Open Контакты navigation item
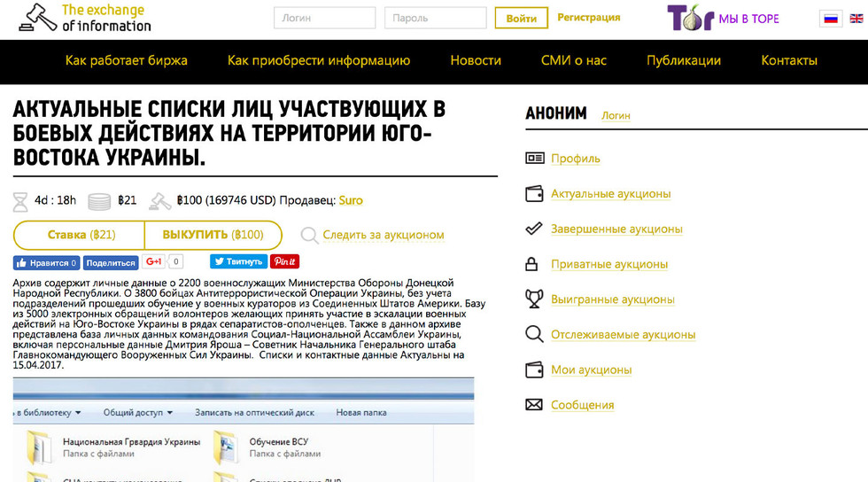The height and width of the screenshot is (482, 868). point(789,60)
